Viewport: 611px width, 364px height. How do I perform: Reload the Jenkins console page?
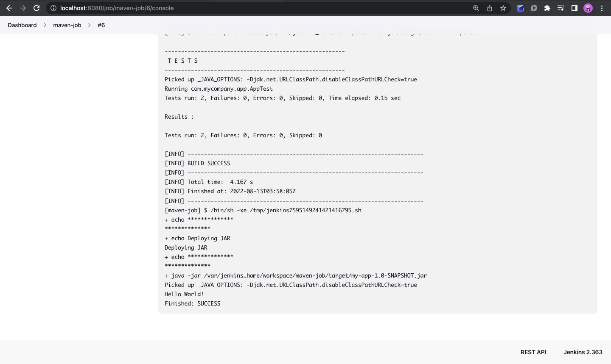click(x=36, y=8)
